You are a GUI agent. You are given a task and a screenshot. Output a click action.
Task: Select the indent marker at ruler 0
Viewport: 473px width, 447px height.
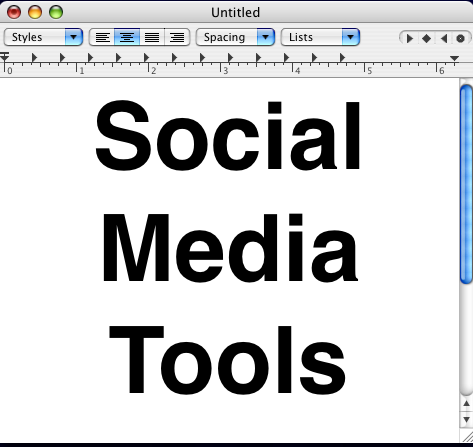tap(4, 57)
